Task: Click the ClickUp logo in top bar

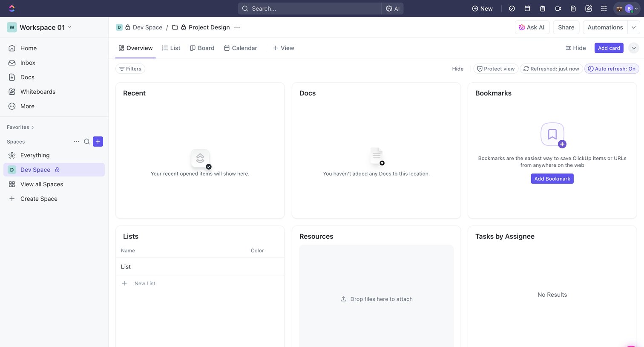Action: click(x=11, y=8)
